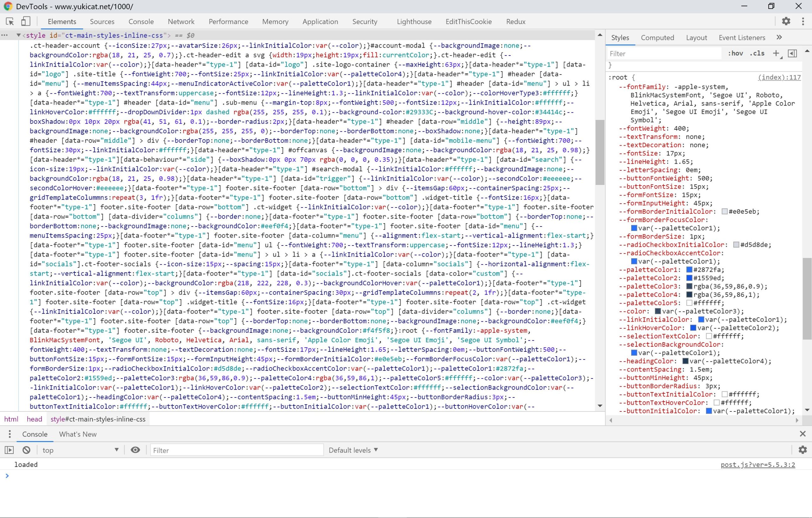Open the Redux panel
Viewport: 812px width, 518px height.
(516, 22)
